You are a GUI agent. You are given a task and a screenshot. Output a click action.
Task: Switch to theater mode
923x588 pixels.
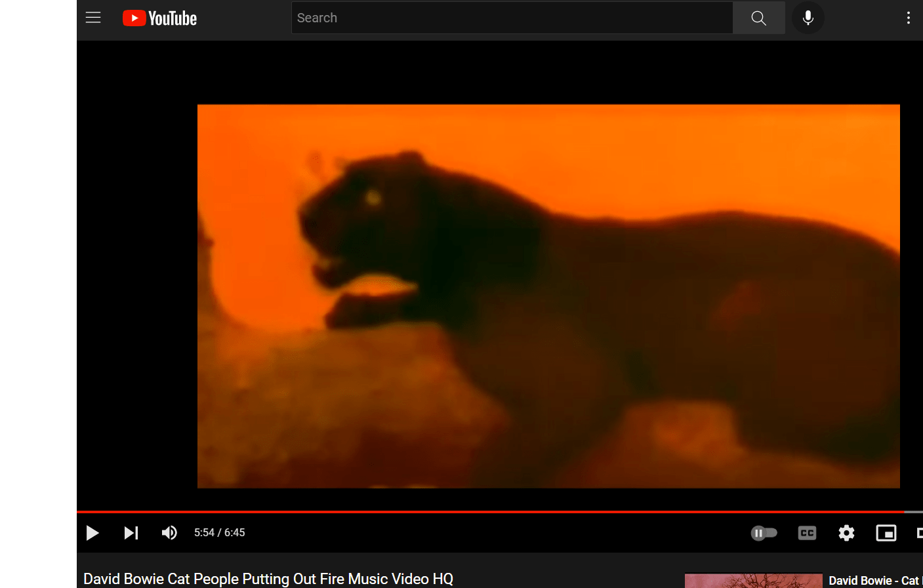point(919,533)
